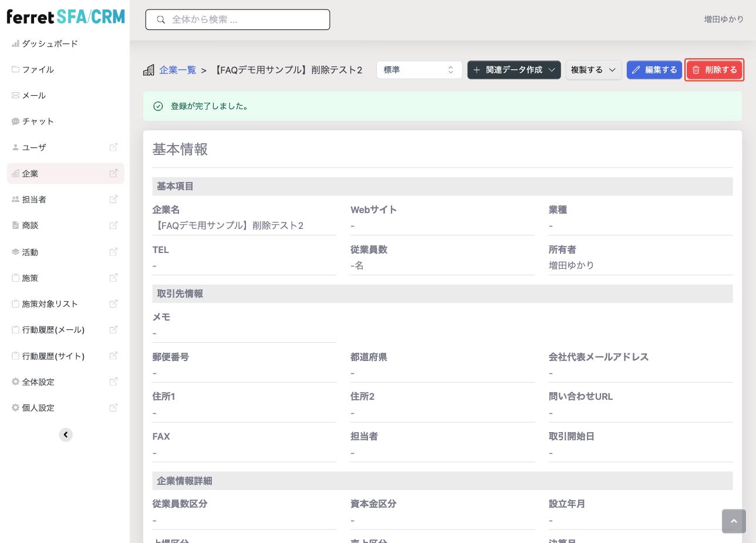Collapse sidebar with the chevron-left icon
The width and height of the screenshot is (756, 543).
click(66, 435)
